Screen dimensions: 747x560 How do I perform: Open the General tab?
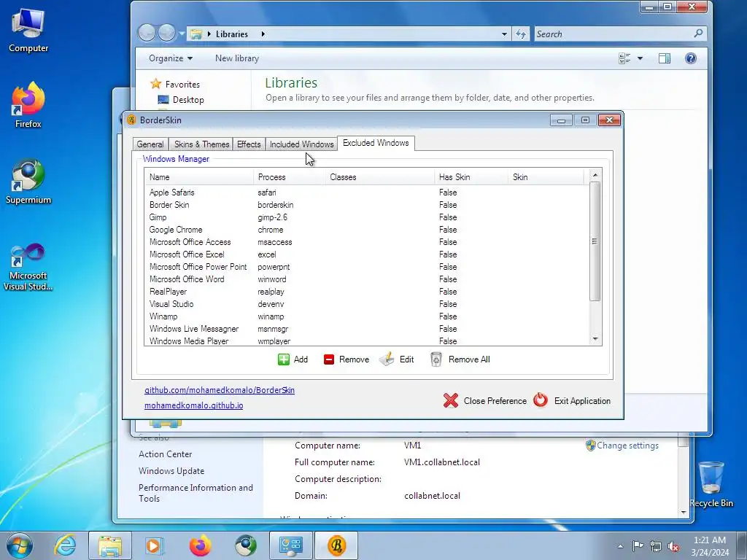150,144
